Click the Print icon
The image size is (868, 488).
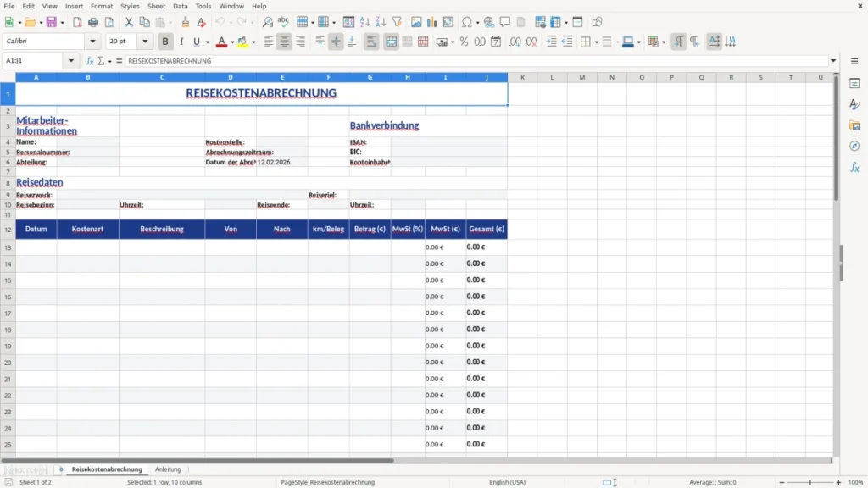coord(93,22)
